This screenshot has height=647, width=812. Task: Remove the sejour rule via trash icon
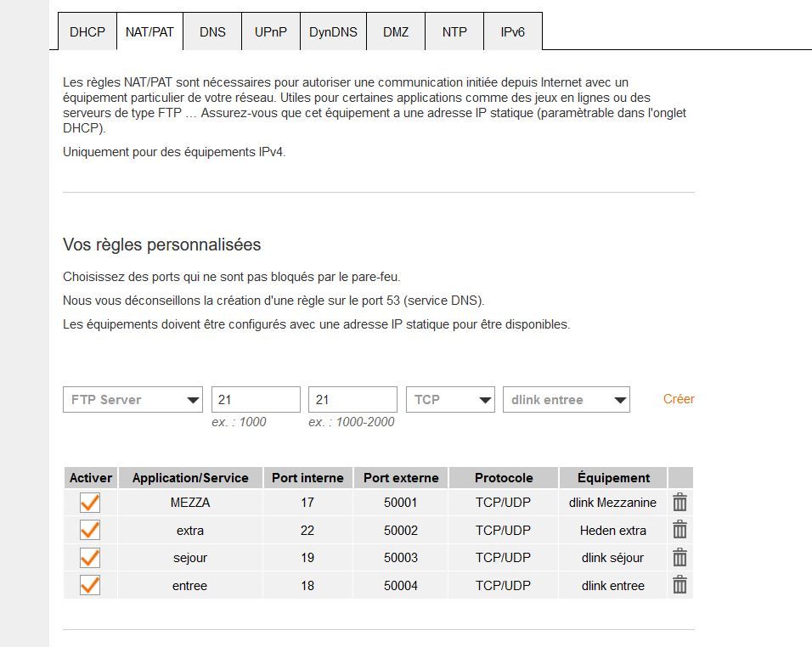(x=679, y=558)
